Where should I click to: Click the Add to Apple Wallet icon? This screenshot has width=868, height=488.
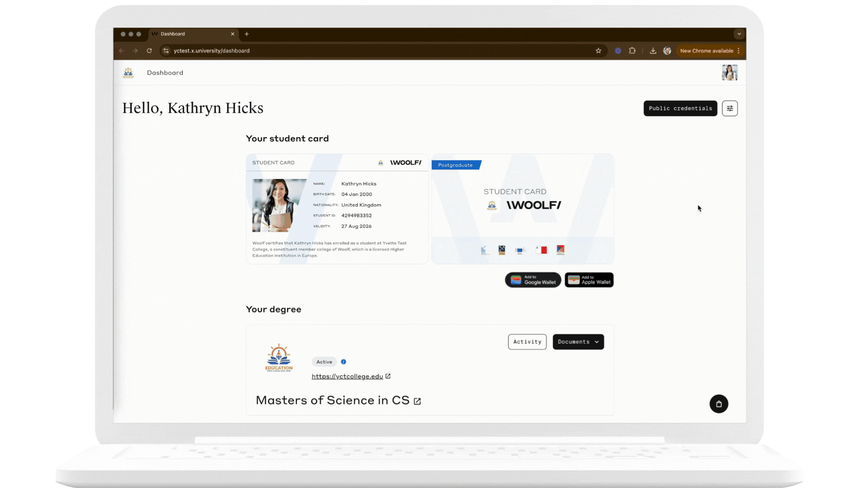[x=589, y=280]
